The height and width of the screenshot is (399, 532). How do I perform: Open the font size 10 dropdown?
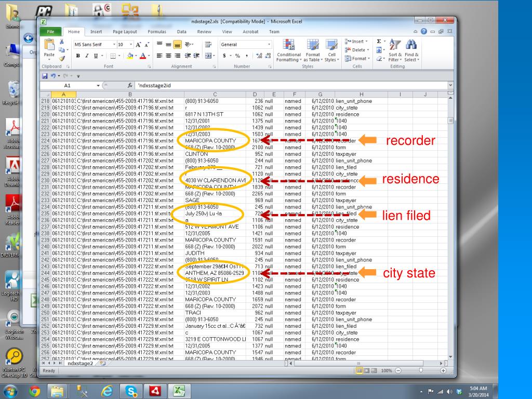pos(130,45)
